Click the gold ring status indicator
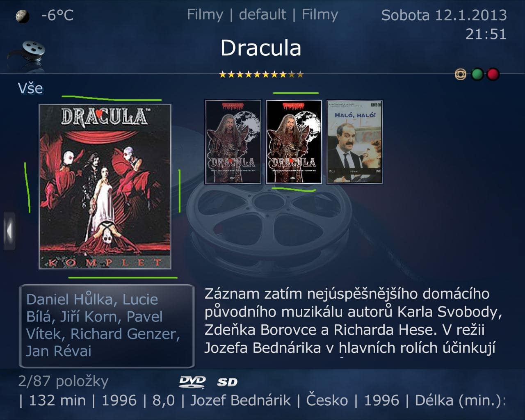This screenshot has height=420, width=525. click(461, 75)
